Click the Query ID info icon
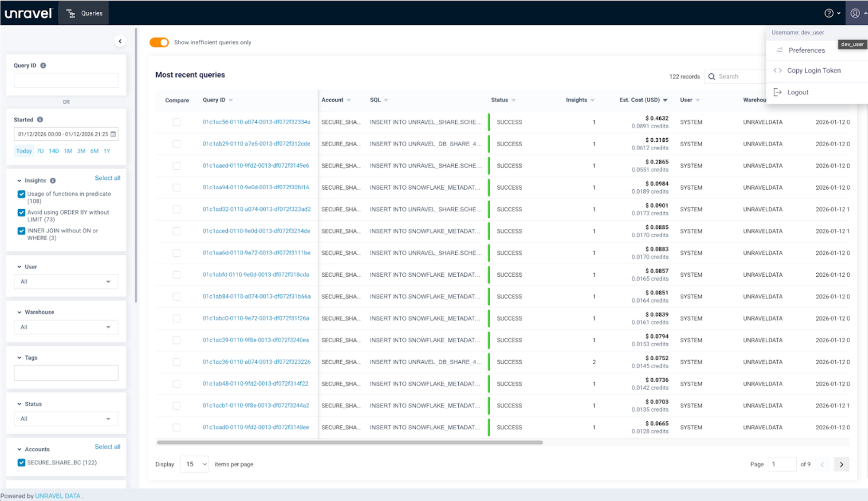This screenshot has height=501, width=868. click(43, 65)
